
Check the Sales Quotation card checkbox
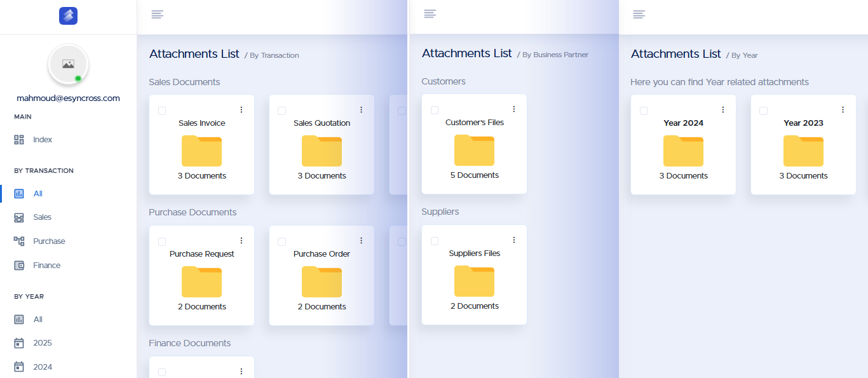coord(282,111)
